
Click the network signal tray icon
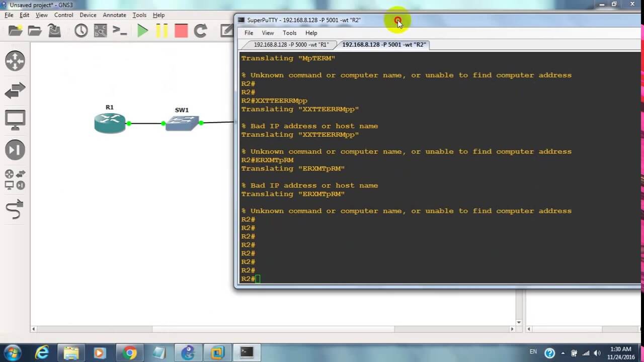(585, 353)
